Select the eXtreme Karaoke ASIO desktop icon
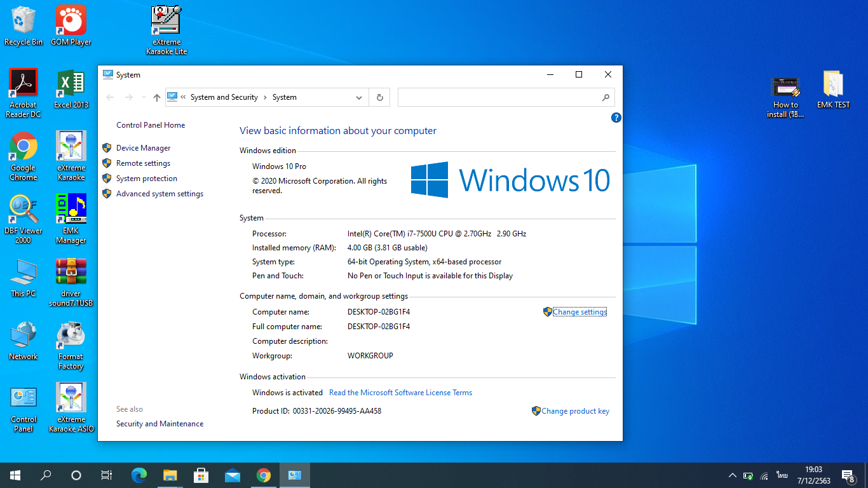The image size is (868, 488). pyautogui.click(x=71, y=408)
